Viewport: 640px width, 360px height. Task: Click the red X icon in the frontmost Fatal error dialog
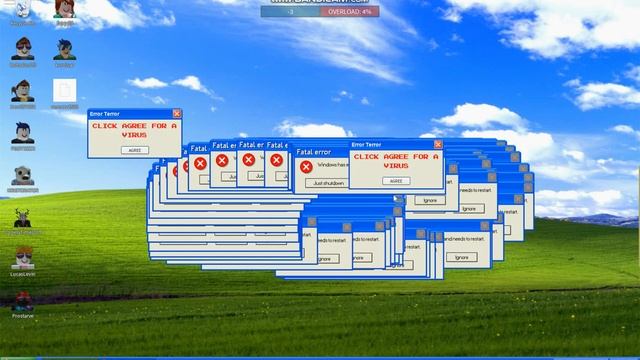pyautogui.click(x=306, y=167)
